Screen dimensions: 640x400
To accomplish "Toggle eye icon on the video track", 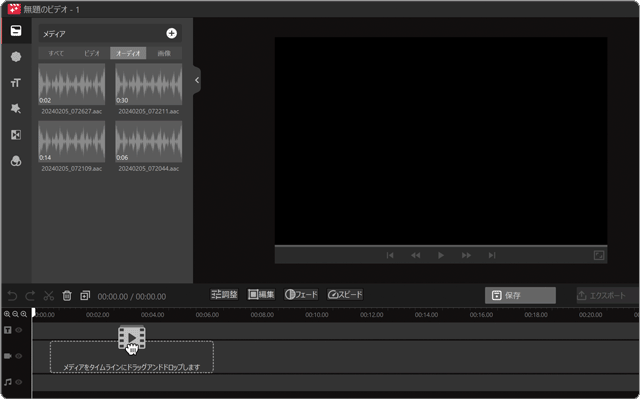I will pyautogui.click(x=19, y=355).
